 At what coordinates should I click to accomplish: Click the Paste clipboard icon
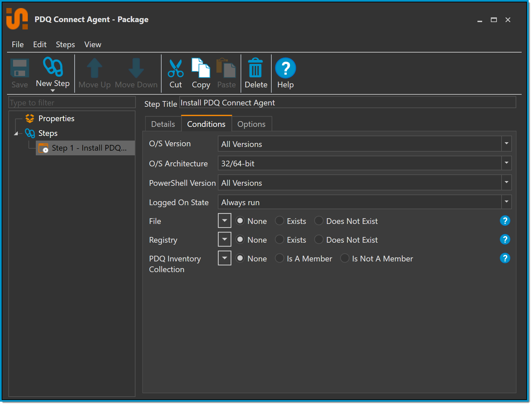[x=226, y=68]
